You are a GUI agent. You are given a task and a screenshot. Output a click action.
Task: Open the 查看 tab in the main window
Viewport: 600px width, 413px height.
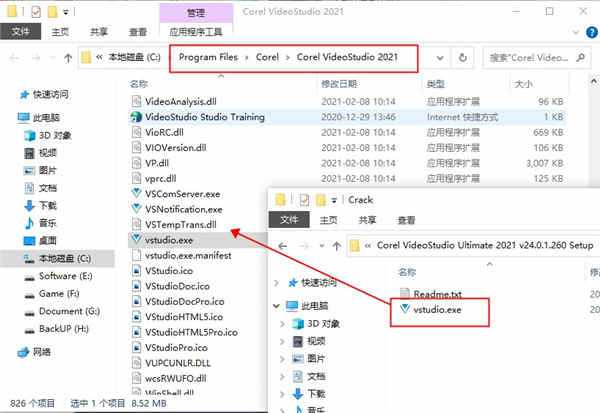[138, 32]
